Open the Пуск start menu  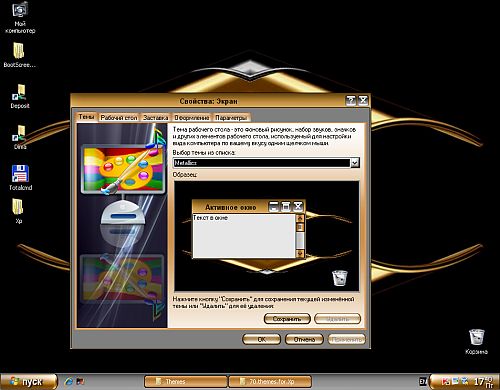[x=29, y=382]
